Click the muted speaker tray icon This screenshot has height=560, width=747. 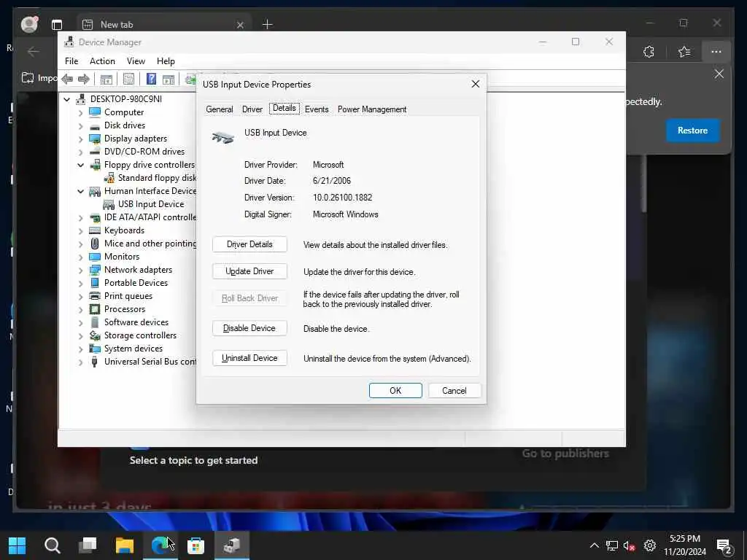(x=630, y=545)
